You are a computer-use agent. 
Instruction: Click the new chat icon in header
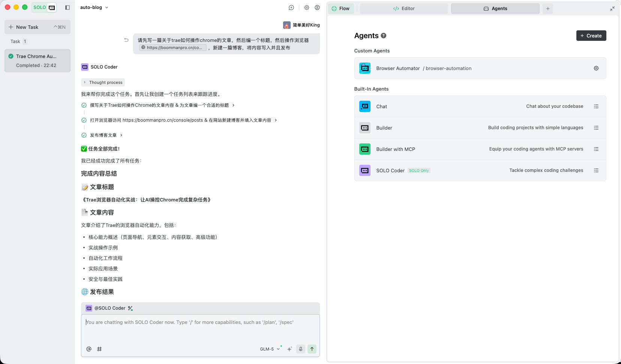tap(291, 7)
